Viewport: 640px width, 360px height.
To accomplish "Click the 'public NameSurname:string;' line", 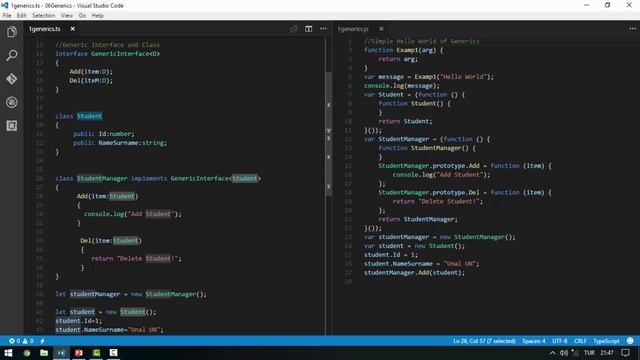I will click(120, 143).
